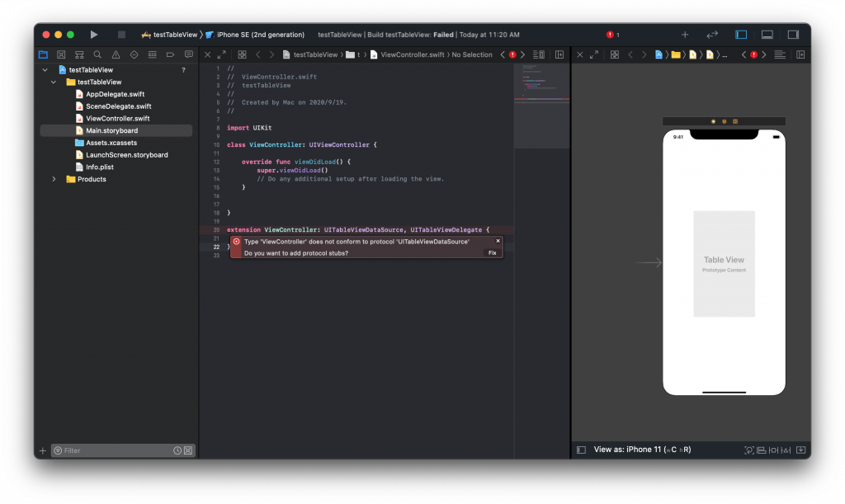Collapse the testTableView group folder
845x504 pixels.
tap(54, 82)
